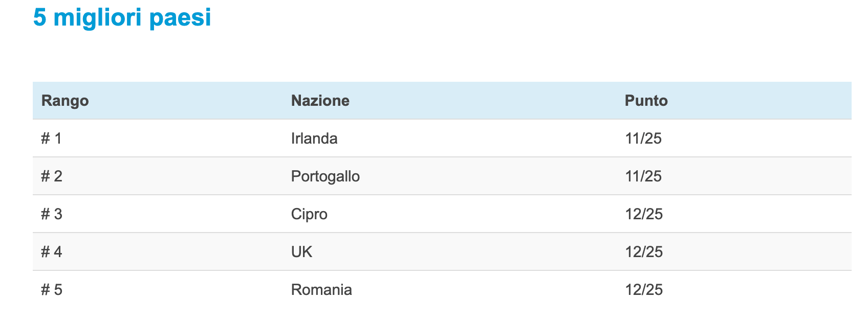868x322 pixels.
Task: Click Irlanda's 11/25 score cell
Action: (x=643, y=139)
